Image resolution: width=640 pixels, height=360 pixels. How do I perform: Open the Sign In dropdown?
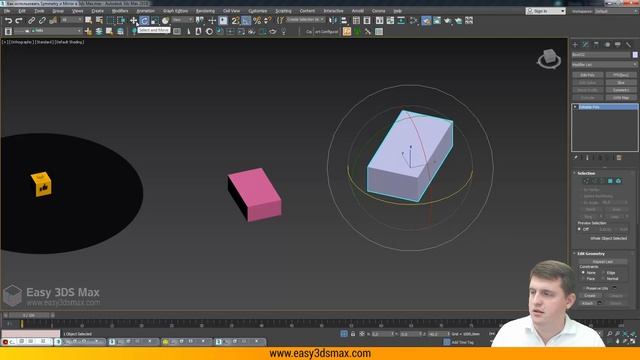point(545,11)
